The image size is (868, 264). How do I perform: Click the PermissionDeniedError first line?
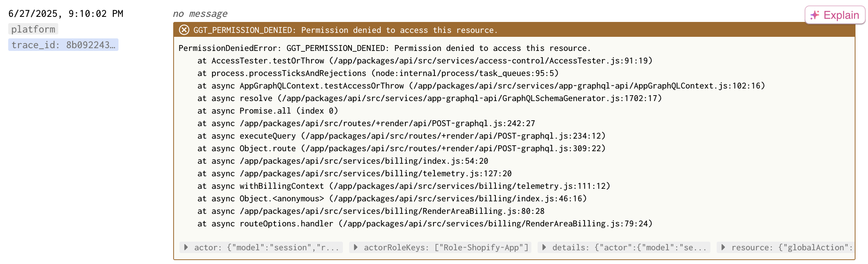[385, 48]
